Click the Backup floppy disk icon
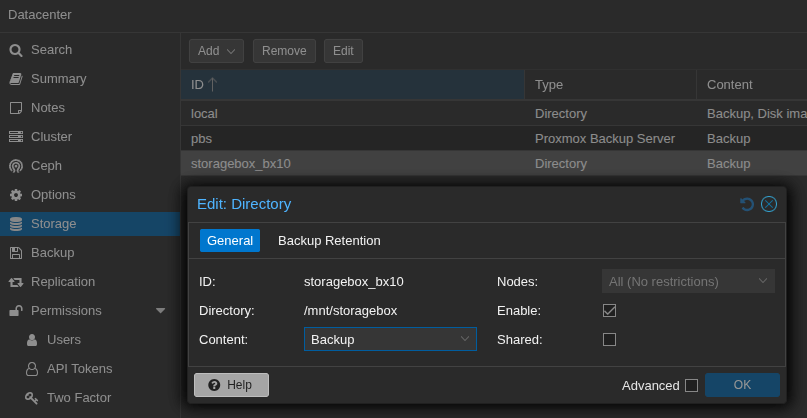807x418 pixels. (x=16, y=253)
